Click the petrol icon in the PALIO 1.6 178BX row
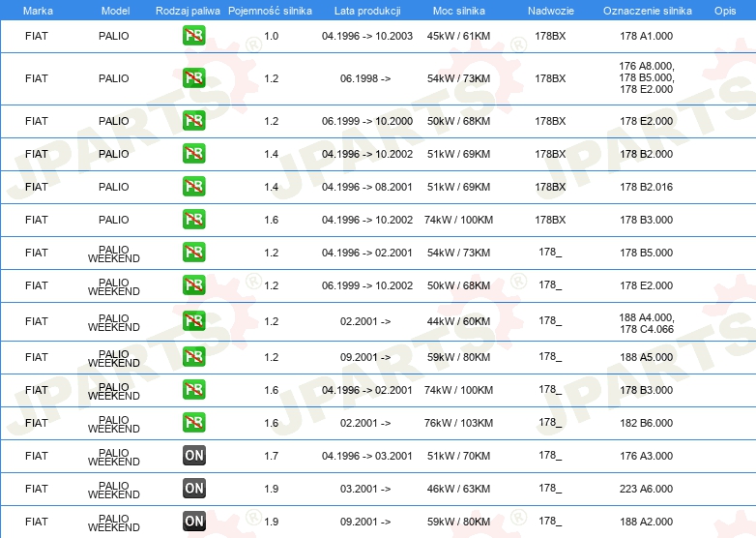Viewport: 756px width, 538px height. (x=193, y=219)
